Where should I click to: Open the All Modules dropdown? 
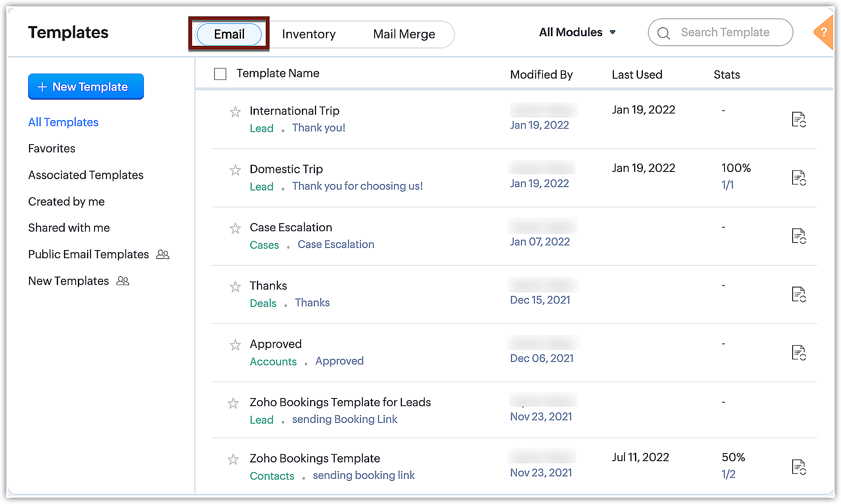tap(577, 32)
